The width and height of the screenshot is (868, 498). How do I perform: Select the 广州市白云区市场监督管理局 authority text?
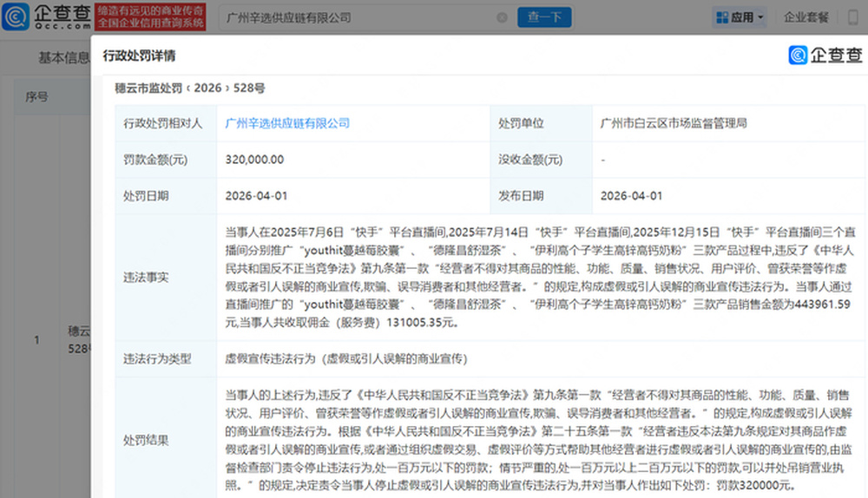tap(674, 123)
